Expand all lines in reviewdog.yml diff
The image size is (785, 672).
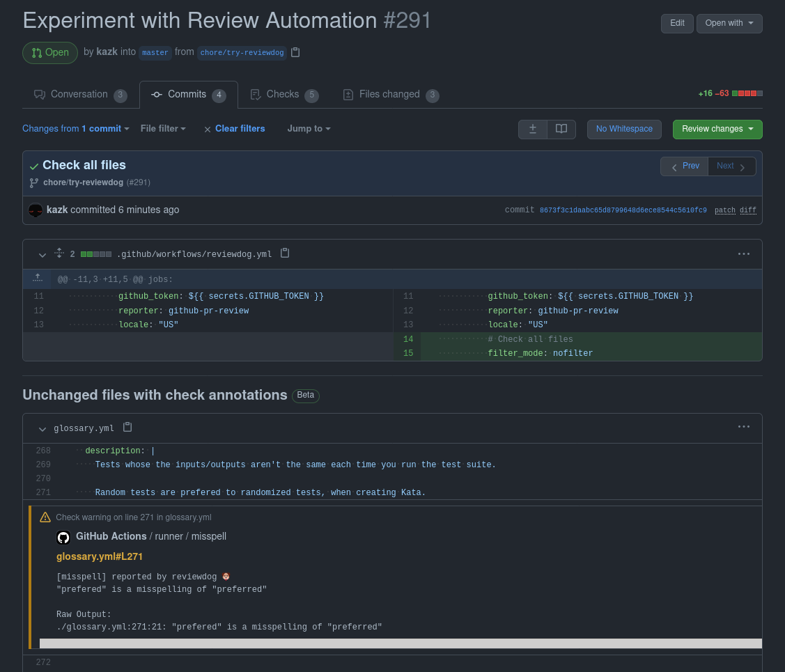click(59, 253)
